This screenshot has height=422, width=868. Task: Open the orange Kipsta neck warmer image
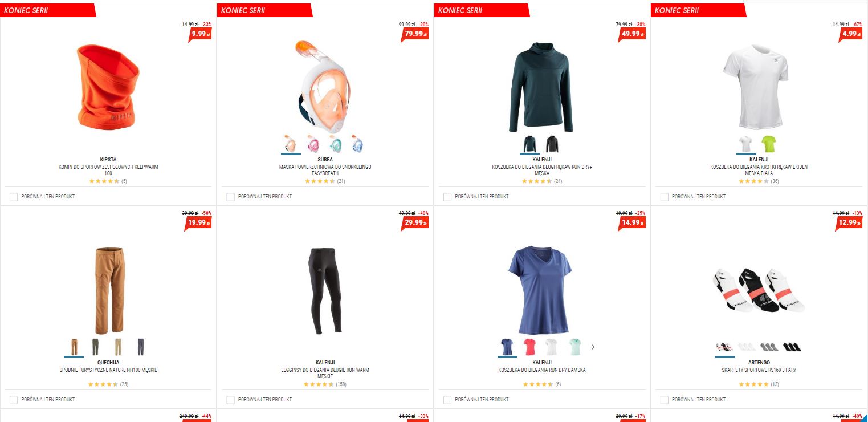click(x=108, y=87)
